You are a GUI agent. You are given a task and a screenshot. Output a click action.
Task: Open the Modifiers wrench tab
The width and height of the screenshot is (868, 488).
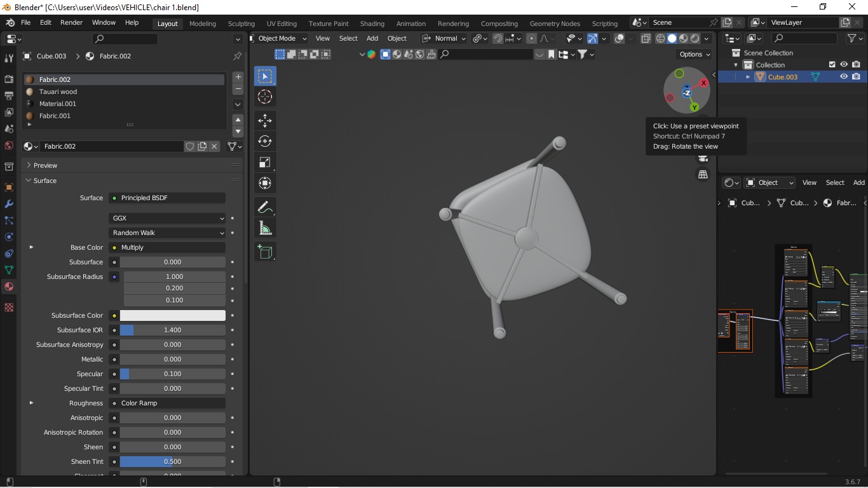click(9, 204)
